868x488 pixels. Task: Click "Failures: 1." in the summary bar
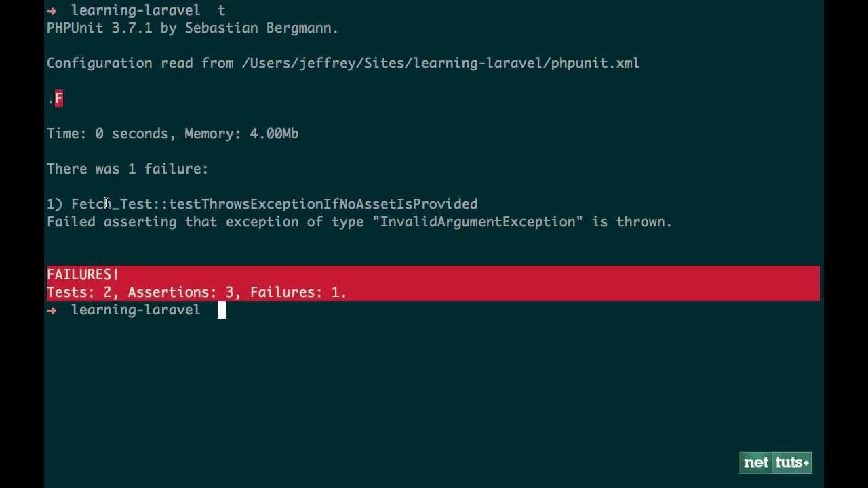298,292
